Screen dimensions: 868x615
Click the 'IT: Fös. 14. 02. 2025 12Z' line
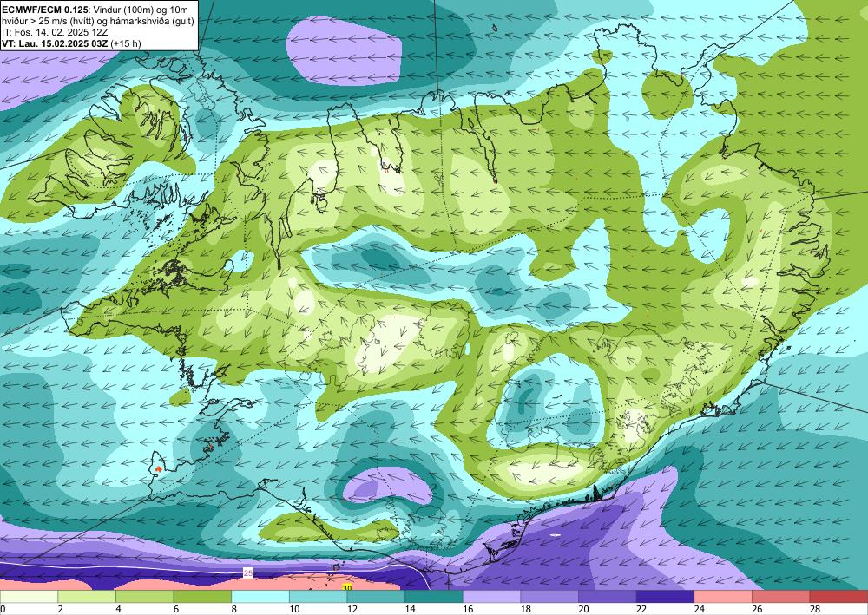[55, 32]
